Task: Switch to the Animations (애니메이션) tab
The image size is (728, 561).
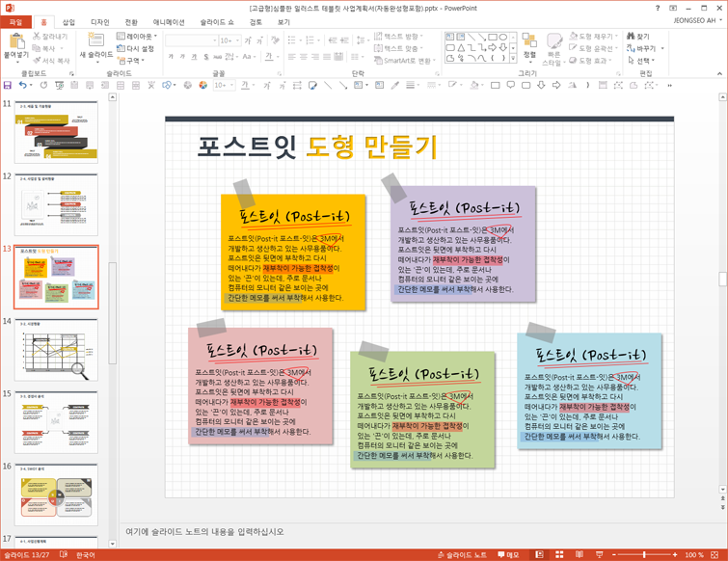Action: [x=169, y=22]
